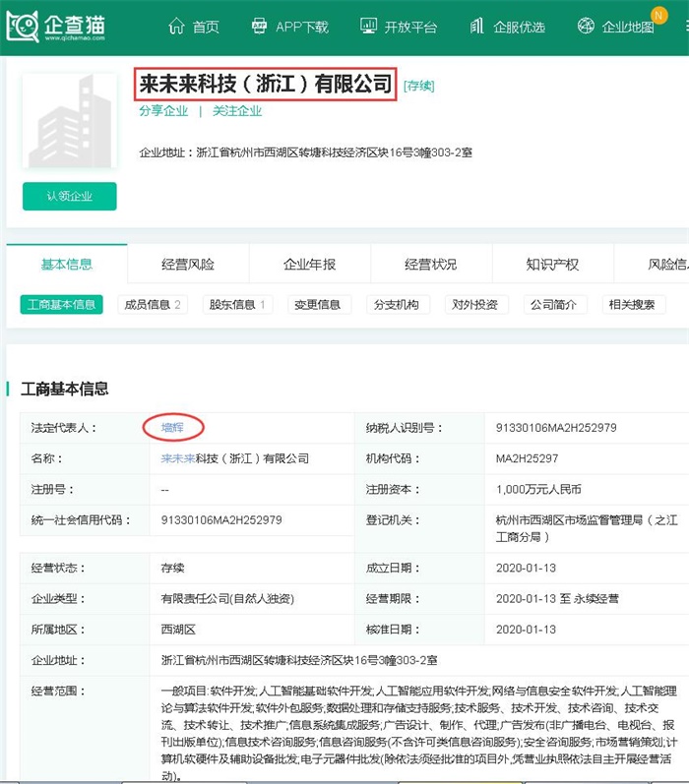Viewport: 689px width, 784px height.
Task: Click the 开放平台 monitor icon
Action: click(x=368, y=26)
